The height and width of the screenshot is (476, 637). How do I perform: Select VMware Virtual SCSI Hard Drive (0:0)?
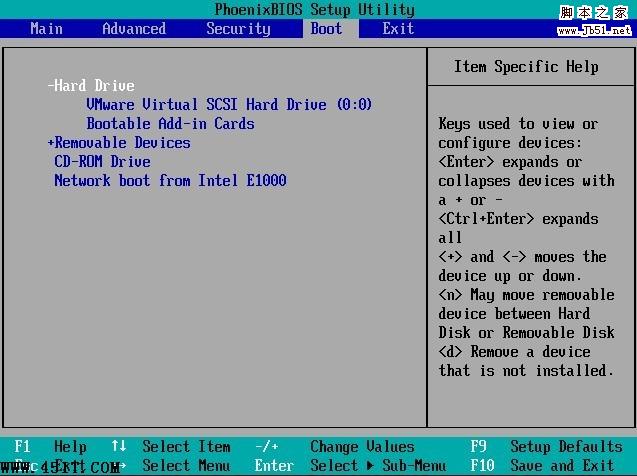pyautogui.click(x=229, y=104)
